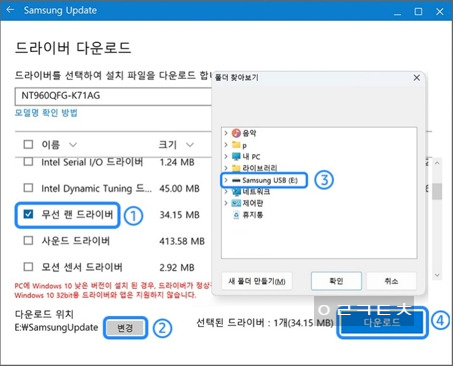Click the Music folder icon in browse dialog
454x366 pixels.
(x=236, y=133)
